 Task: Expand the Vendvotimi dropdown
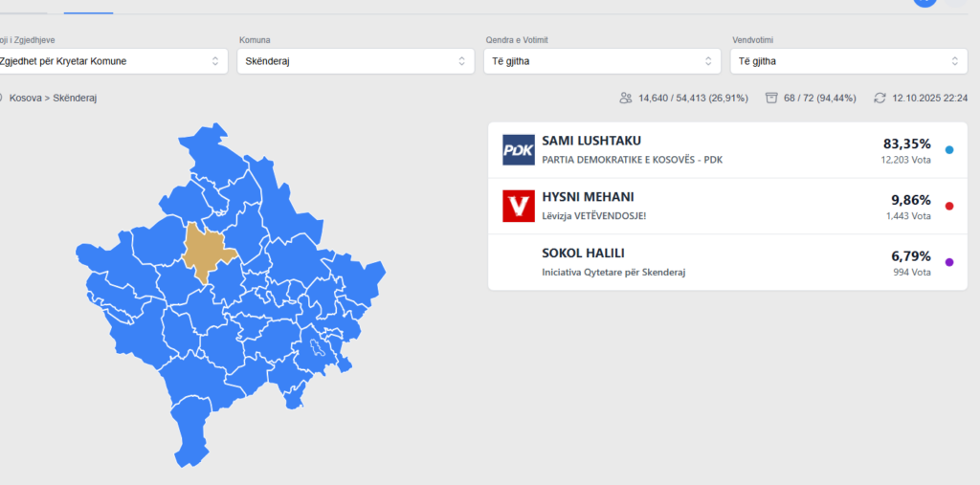[848, 61]
